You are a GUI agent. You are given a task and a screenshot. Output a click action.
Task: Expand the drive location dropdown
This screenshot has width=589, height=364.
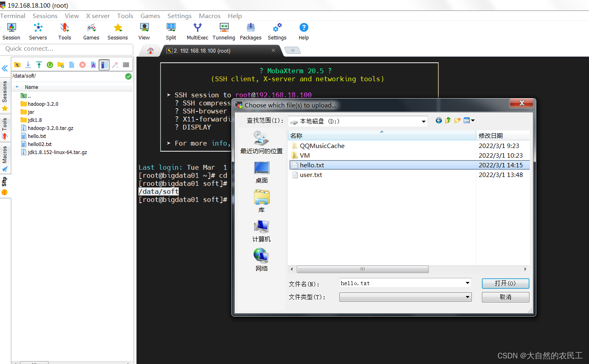point(424,121)
